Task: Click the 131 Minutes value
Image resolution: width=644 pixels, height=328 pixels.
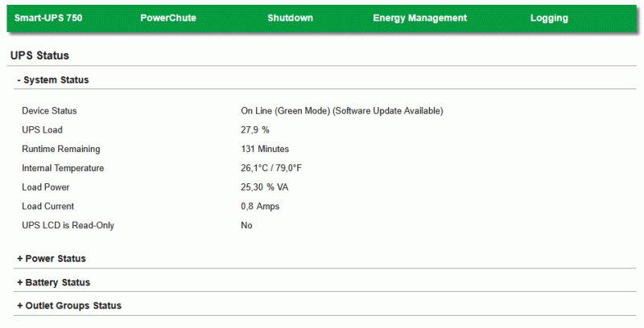Action: coord(265,149)
